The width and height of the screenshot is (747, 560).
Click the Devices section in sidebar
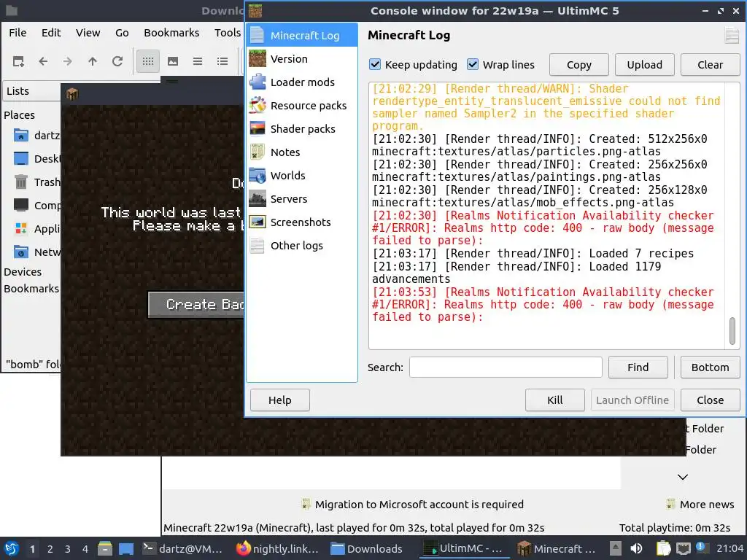pyautogui.click(x=23, y=272)
